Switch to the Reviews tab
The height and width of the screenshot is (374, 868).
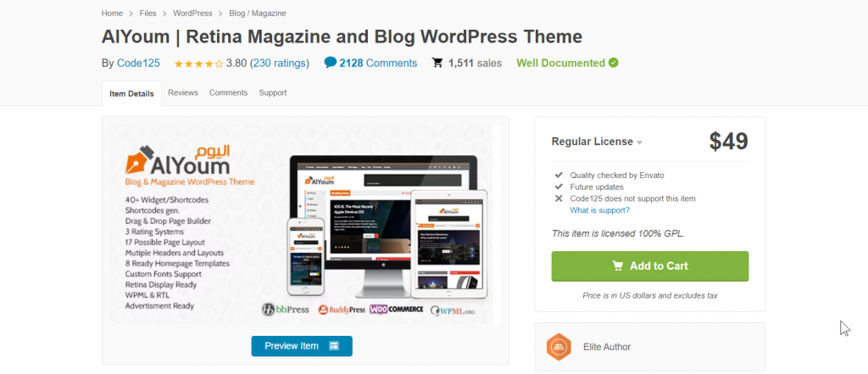[183, 92]
